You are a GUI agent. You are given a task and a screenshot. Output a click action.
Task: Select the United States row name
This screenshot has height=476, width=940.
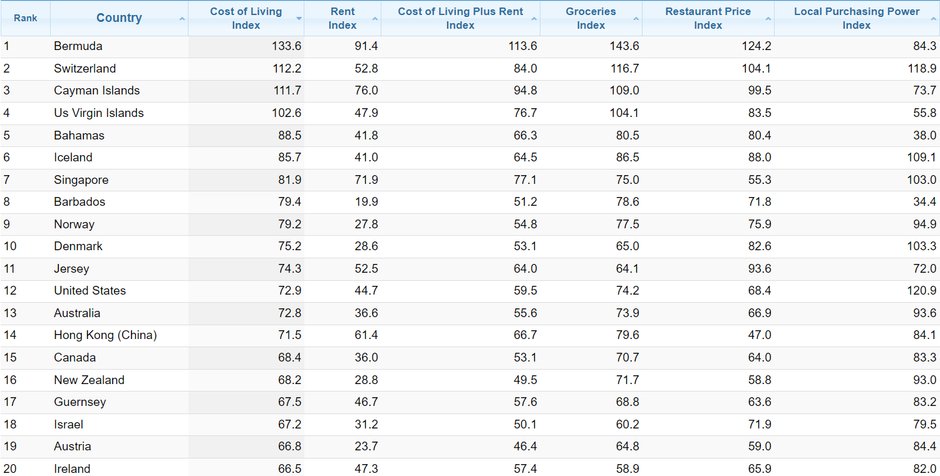point(90,291)
